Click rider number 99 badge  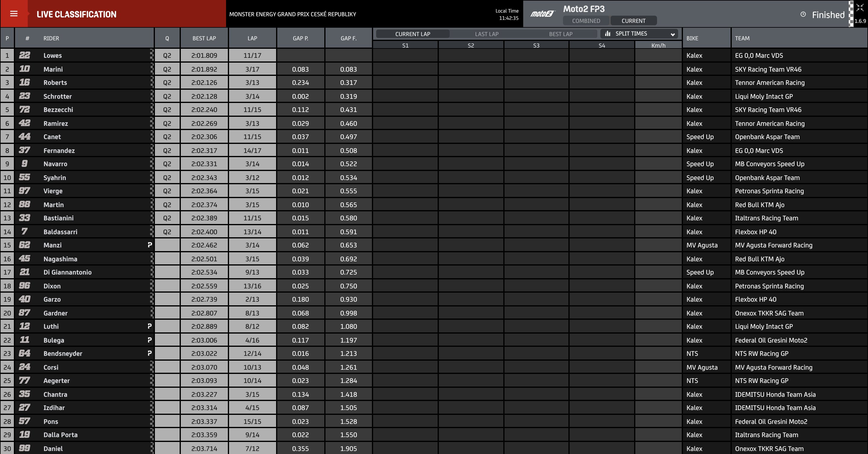(24, 448)
